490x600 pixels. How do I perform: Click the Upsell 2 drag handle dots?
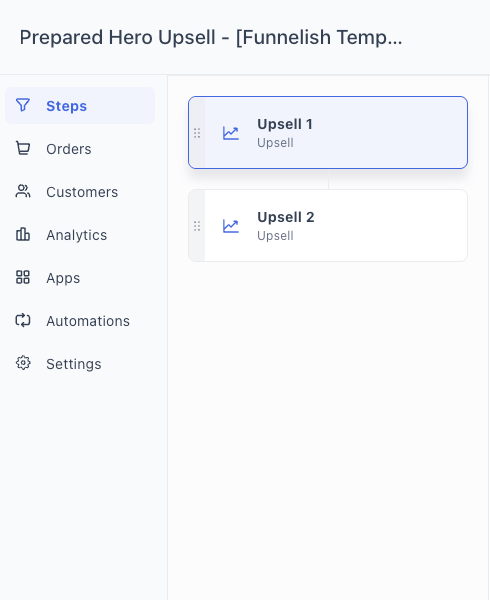pyautogui.click(x=197, y=226)
